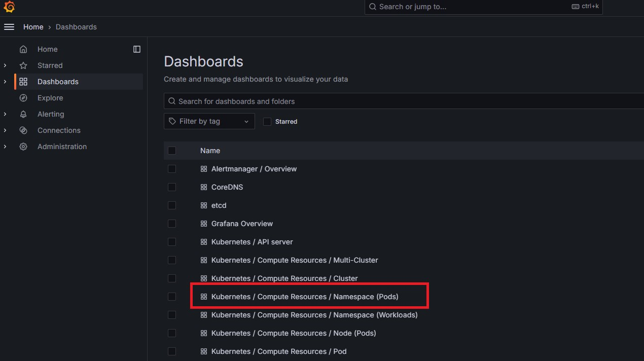Open Starred in the sidebar

(x=50, y=65)
